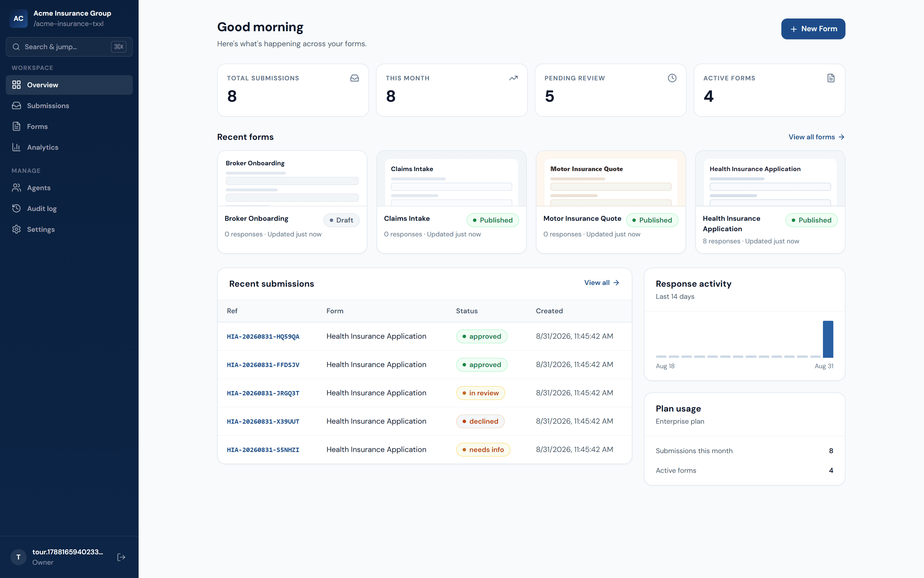
Task: Click the Aug 31 activity bar
Action: point(828,339)
